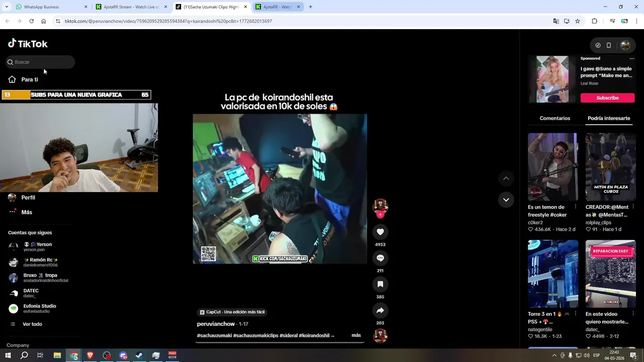
Task: Open the comments bubble showing 211
Action: coord(380,258)
